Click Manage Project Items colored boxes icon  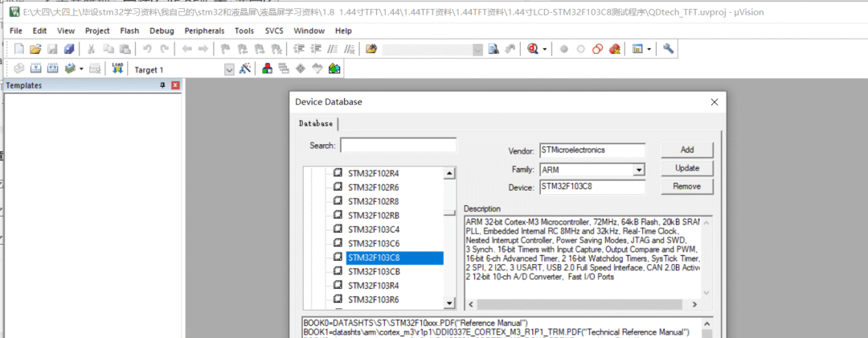click(x=268, y=69)
